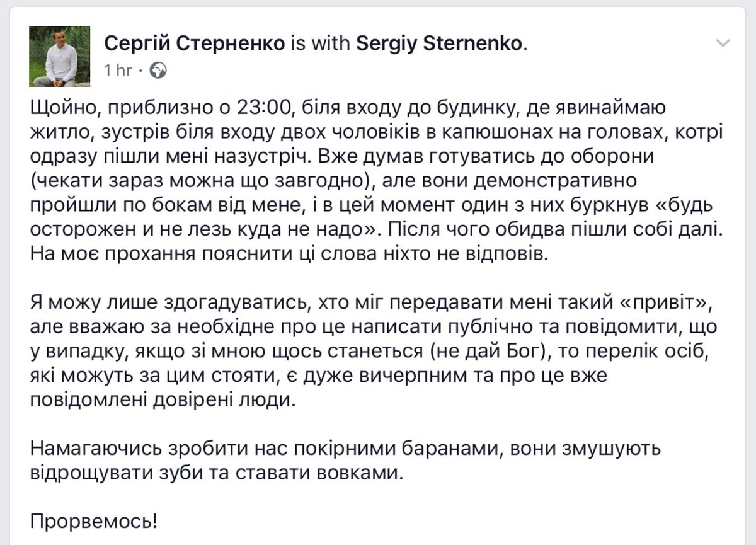Click the line 'відрощувати зуби та ставати вовками'
Image resolution: width=756 pixels, height=545 pixels.
click(x=215, y=474)
